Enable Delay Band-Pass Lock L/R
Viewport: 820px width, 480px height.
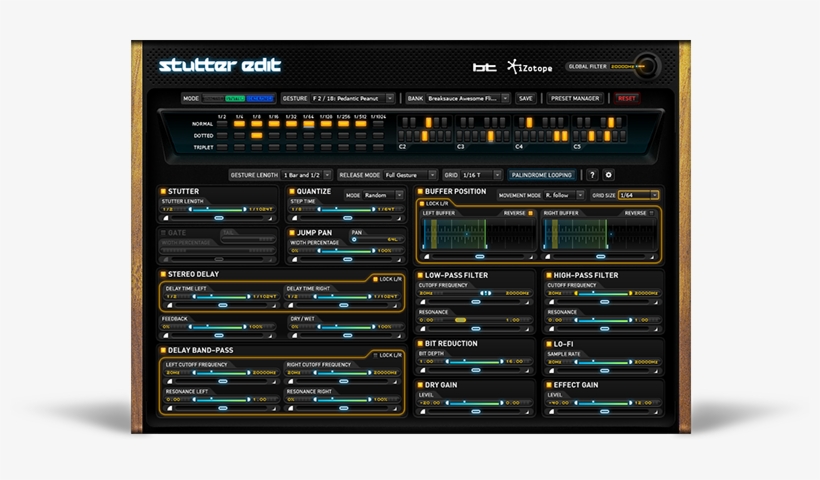pos(375,355)
